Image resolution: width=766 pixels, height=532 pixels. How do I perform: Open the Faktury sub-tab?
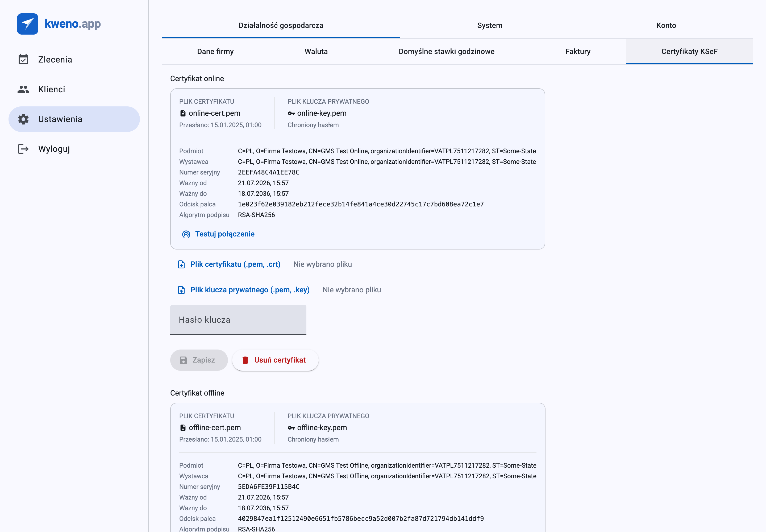tap(578, 51)
